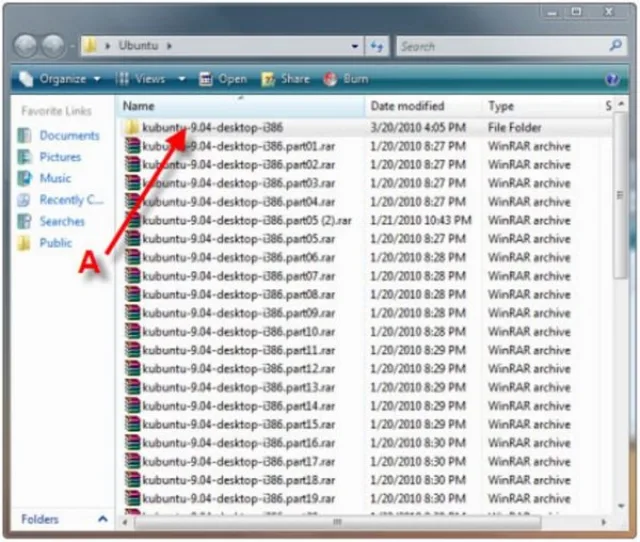Sort by the Name column header
Image resolution: width=640 pixels, height=542 pixels.
[x=242, y=107]
